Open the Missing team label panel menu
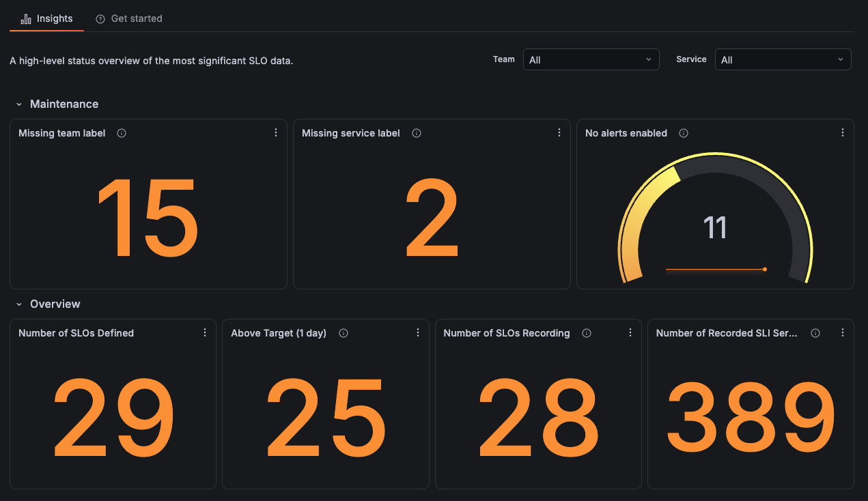 pos(276,133)
